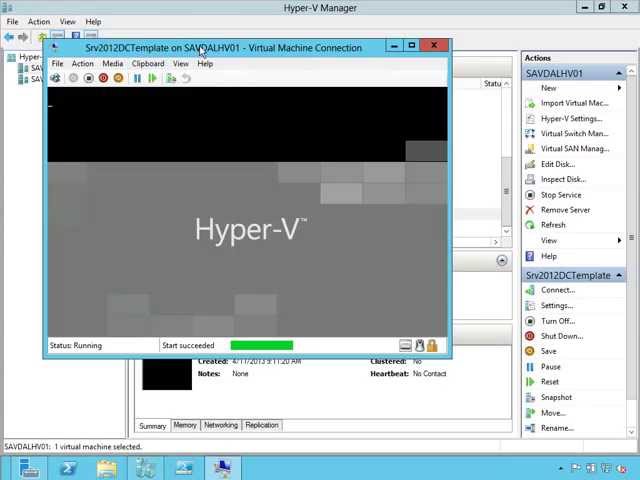Viewport: 640px width, 480px height.
Task: Open File Explorer from taskbar
Action: (x=106, y=468)
